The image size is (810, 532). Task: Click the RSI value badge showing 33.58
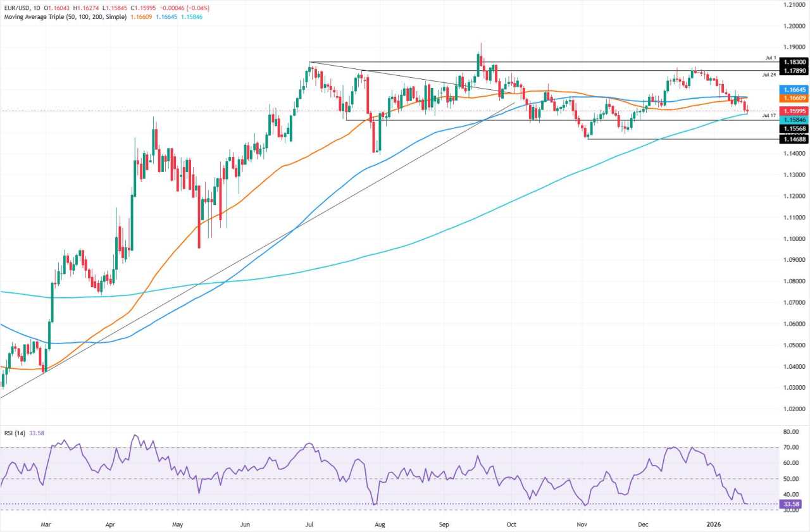coord(789,504)
